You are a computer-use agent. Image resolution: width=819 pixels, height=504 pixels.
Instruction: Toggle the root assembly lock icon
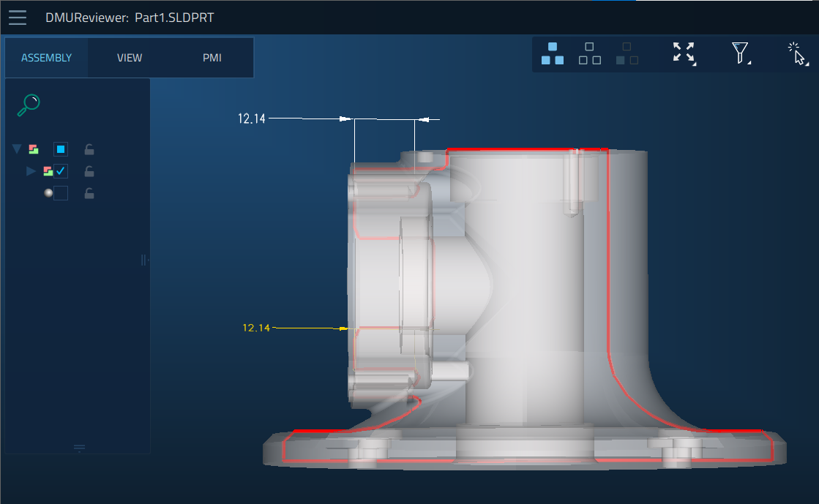point(89,150)
